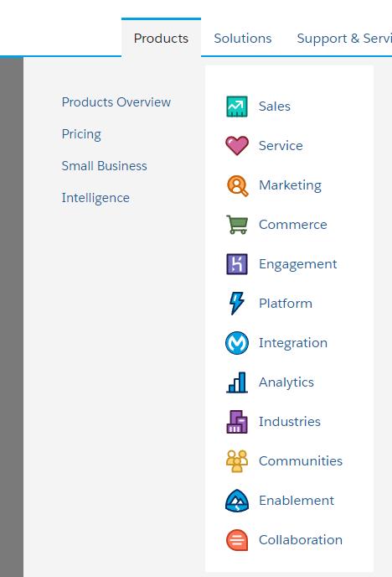392x577 pixels.
Task: Select the Enablement Trailhead mountain icon
Action: pos(237,501)
